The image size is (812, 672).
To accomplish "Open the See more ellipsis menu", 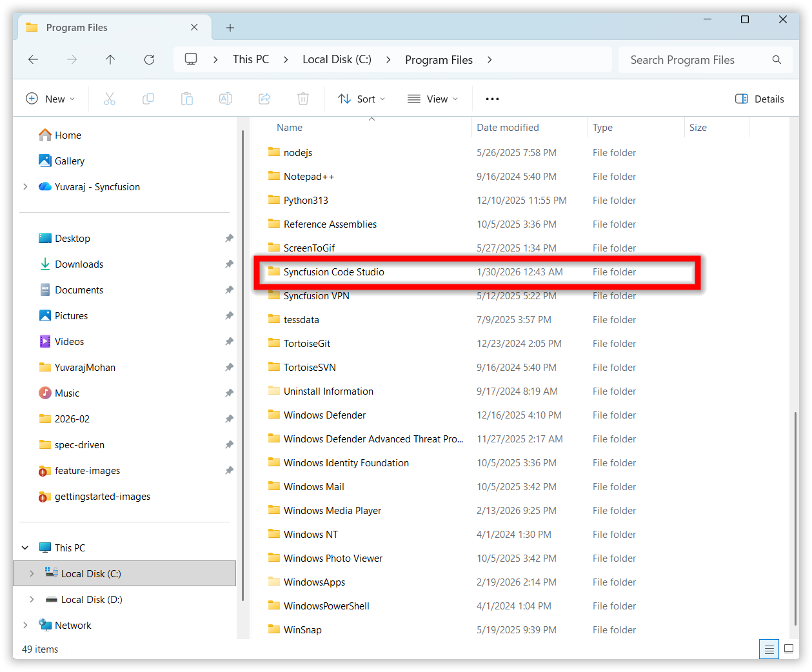I will [x=492, y=99].
